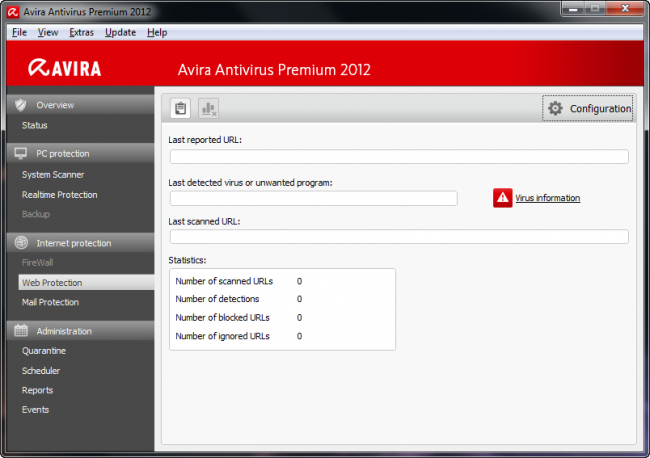The width and height of the screenshot is (650, 458).
Task: Click the Last detected virus field
Action: coord(313,198)
